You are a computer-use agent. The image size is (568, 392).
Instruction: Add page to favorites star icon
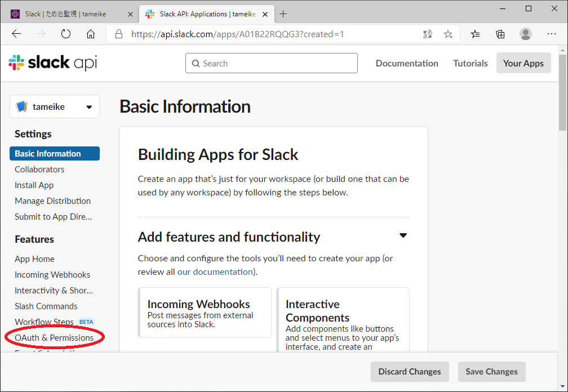coord(448,34)
